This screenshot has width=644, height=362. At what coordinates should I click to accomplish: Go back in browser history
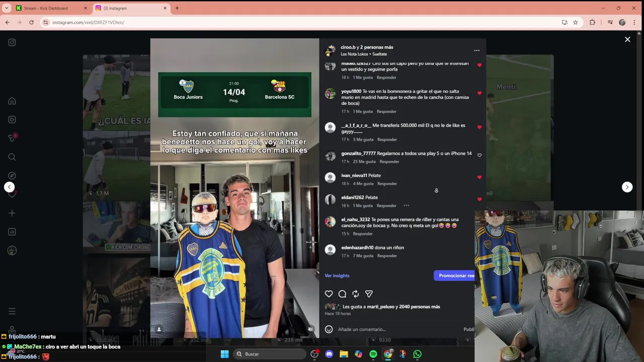pyautogui.click(x=7, y=22)
